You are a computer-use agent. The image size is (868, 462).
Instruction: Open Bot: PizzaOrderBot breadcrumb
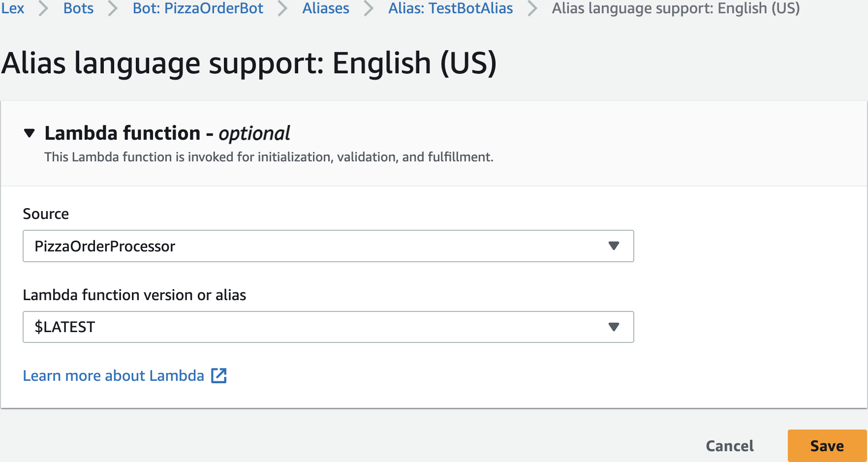[198, 8]
